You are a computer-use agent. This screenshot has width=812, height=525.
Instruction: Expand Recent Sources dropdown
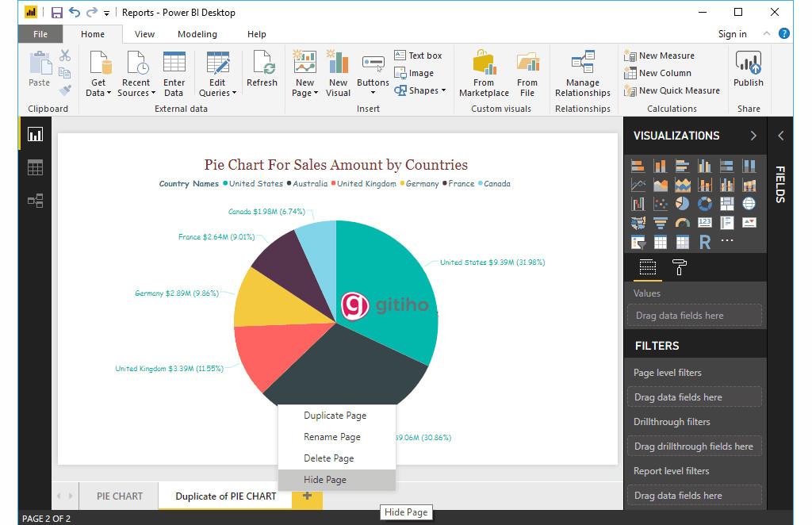click(136, 74)
